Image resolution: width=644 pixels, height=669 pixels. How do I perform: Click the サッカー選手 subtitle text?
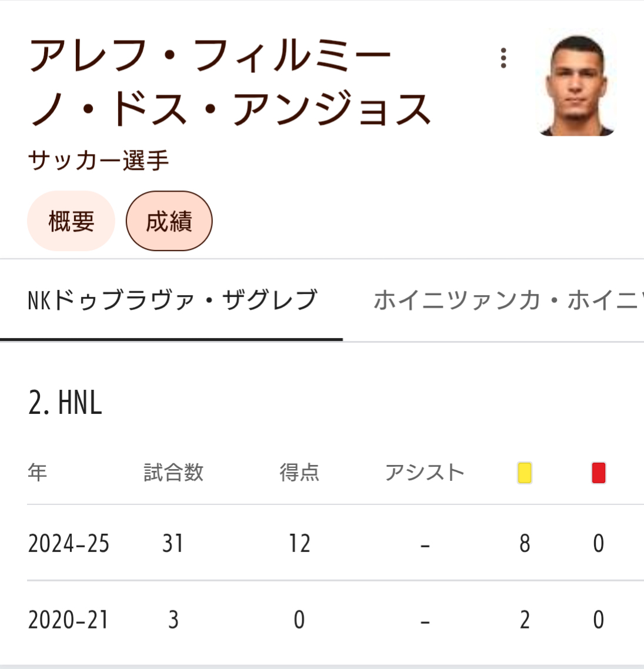[98, 160]
